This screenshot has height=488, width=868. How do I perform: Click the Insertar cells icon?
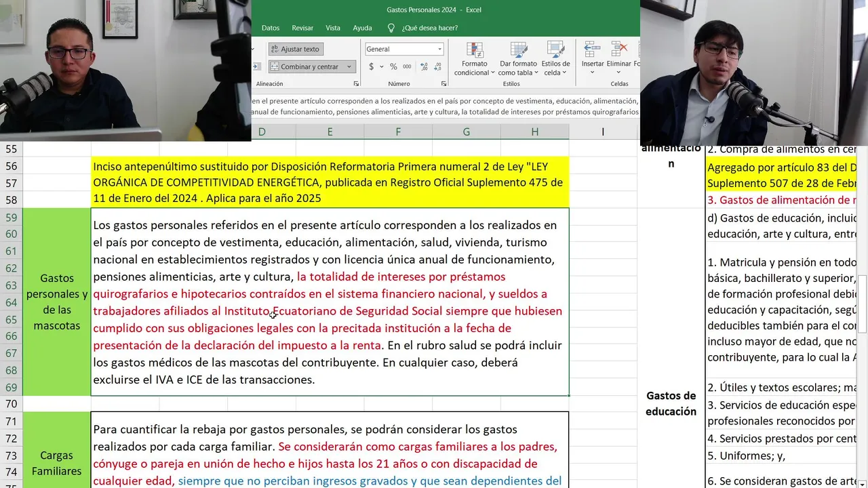pyautogui.click(x=592, y=49)
